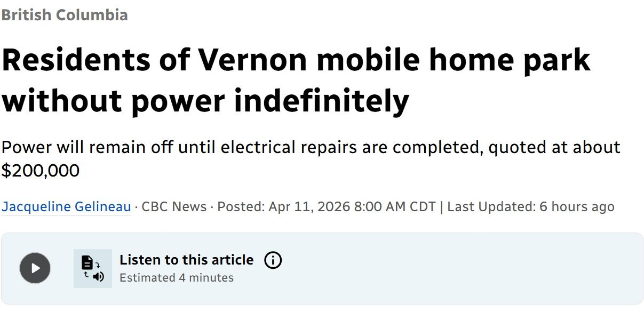Image resolution: width=644 pixels, height=320 pixels.
Task: Click the text-to-speech document icon
Action: 93,268
